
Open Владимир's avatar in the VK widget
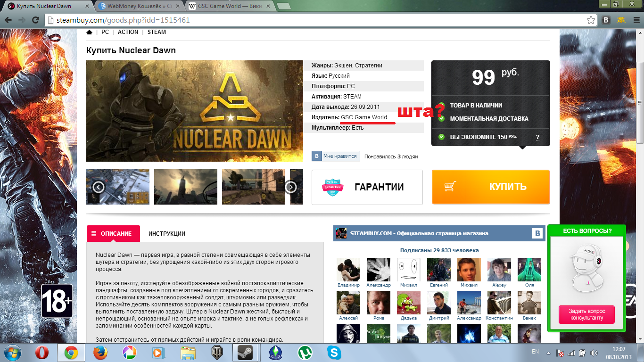tap(348, 270)
